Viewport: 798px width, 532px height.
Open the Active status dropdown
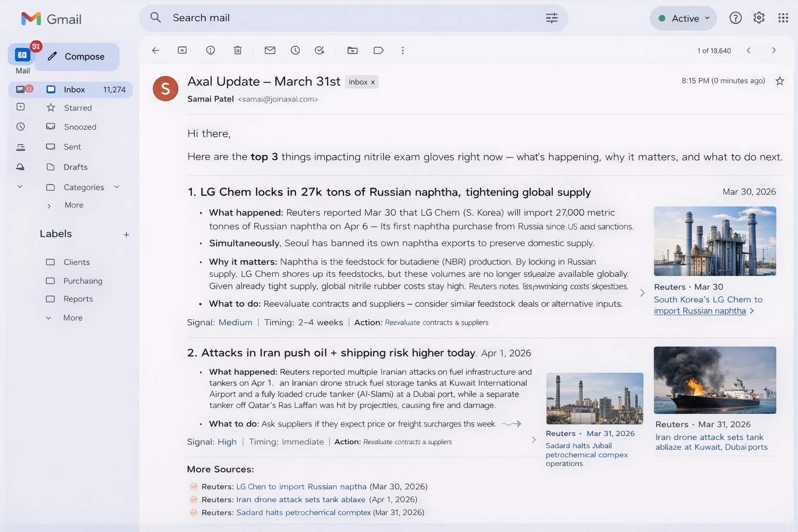click(x=683, y=18)
